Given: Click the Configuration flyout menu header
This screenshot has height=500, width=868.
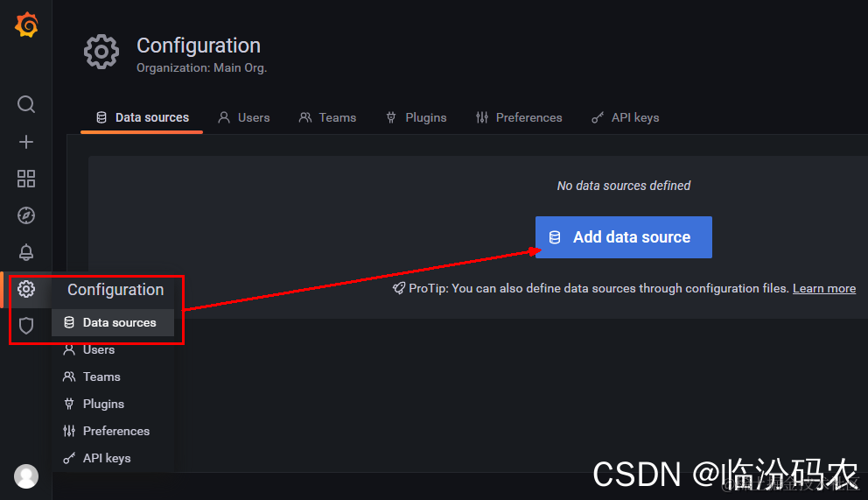Looking at the screenshot, I should pyautogui.click(x=115, y=290).
